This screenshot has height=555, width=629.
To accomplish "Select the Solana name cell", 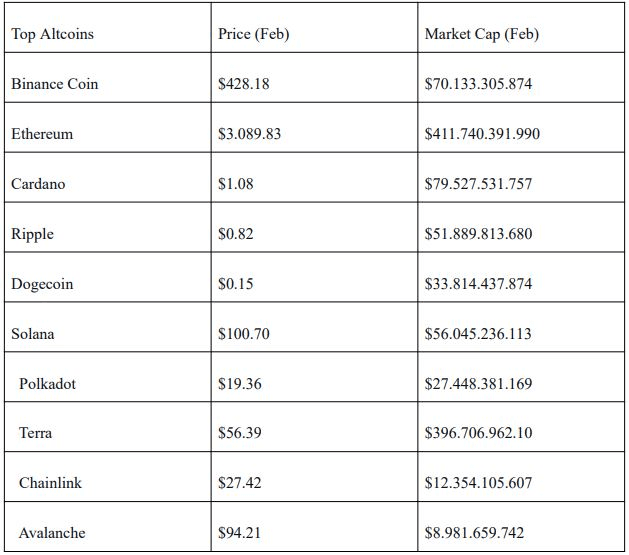I will 33,334.
